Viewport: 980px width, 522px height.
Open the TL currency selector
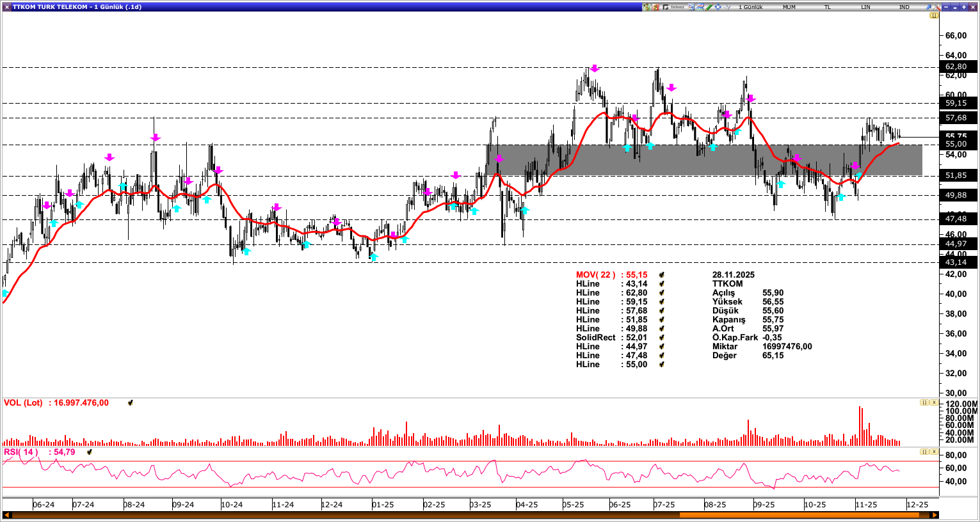tap(827, 7)
